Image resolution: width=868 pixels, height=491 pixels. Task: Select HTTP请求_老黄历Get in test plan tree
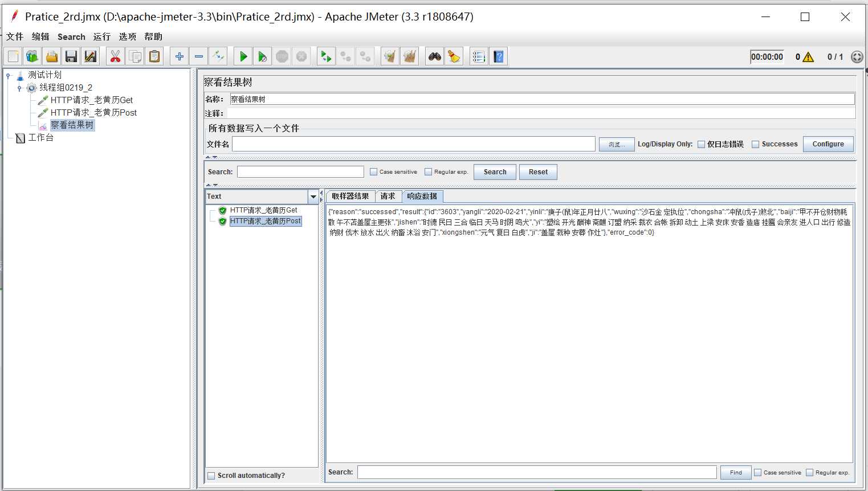point(91,100)
